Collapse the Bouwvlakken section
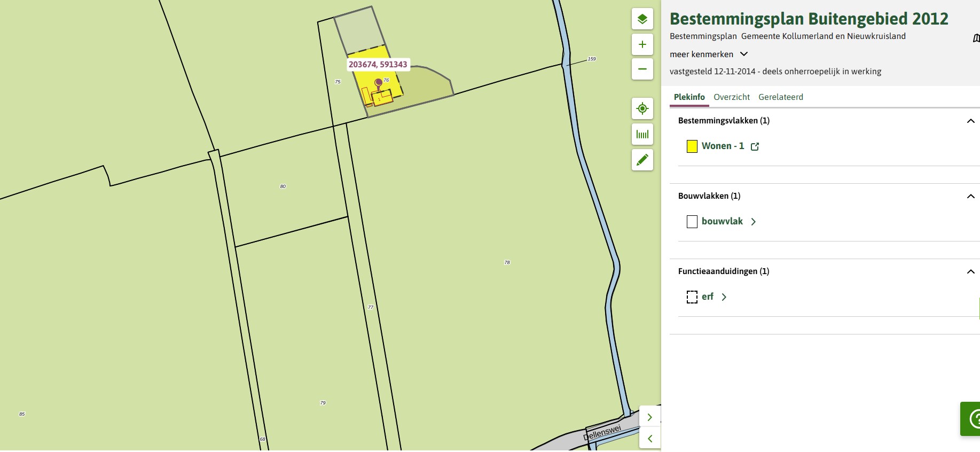980x452 pixels. [970, 196]
